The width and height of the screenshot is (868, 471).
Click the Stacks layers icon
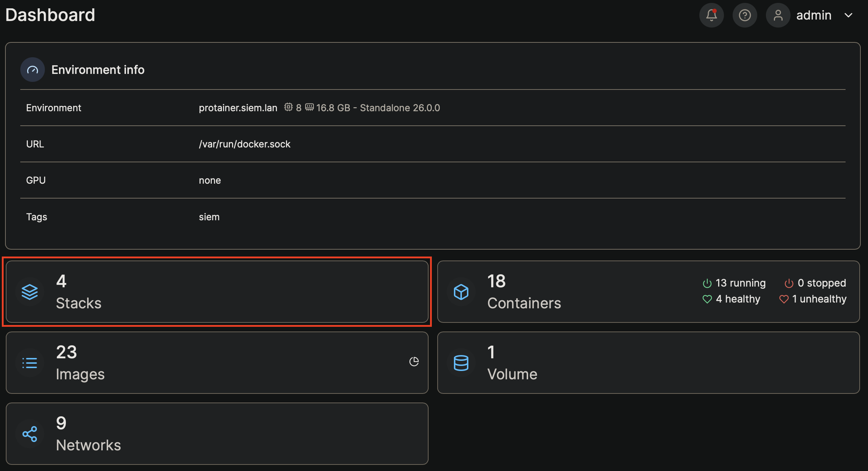[30, 292]
